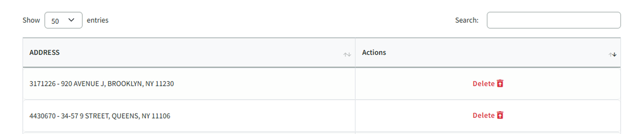Screen dimensions: 644x134
Task: Open the Show entries dropdown set to 50
Action: (63, 20)
